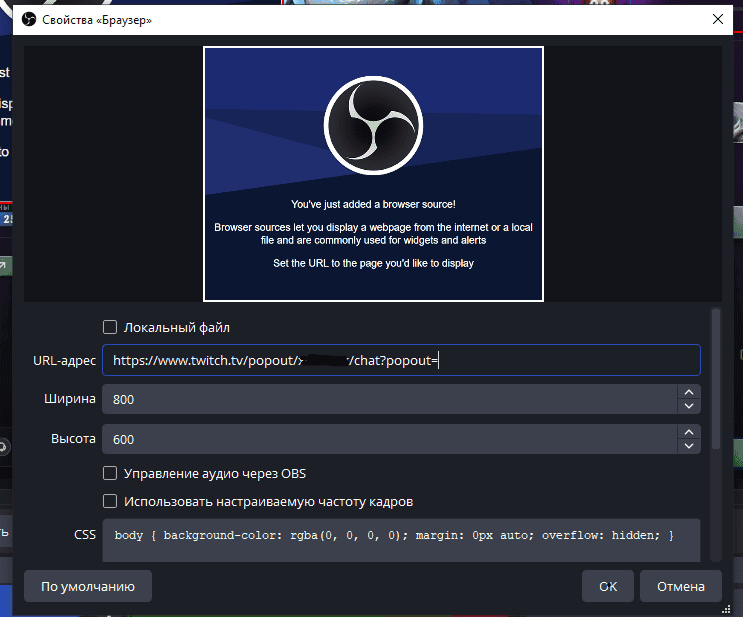
Task: Check Использовать настраиваемую частоту кадров
Action: (110, 501)
